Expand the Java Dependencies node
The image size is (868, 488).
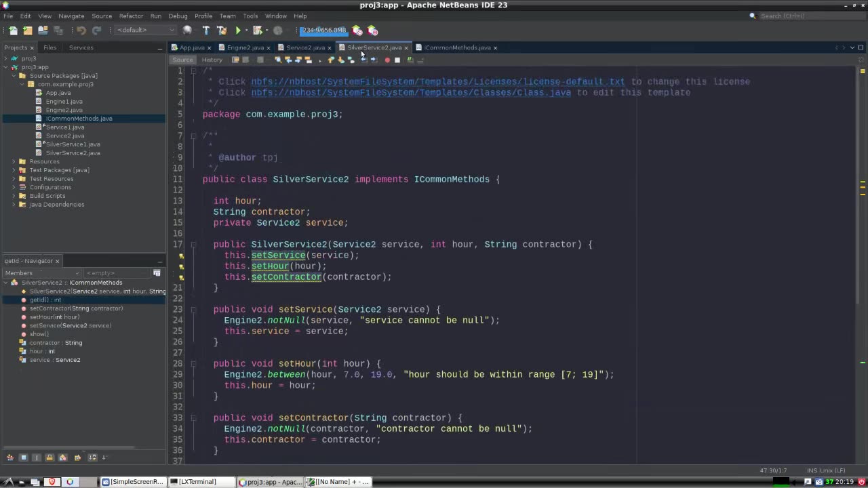[14, 205]
